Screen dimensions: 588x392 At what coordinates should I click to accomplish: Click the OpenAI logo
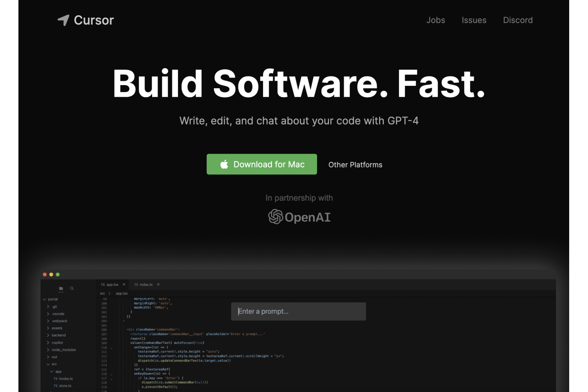(299, 217)
